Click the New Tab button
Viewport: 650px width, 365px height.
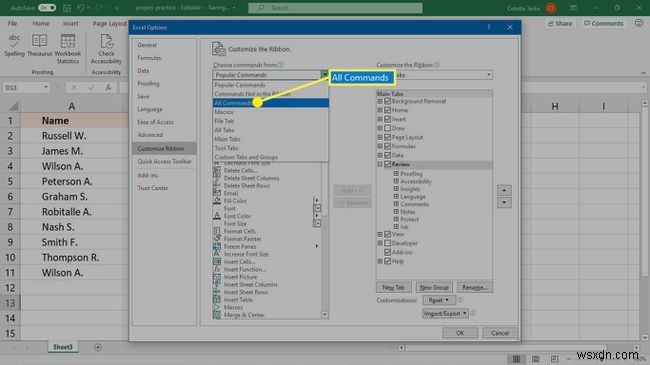tap(393, 287)
